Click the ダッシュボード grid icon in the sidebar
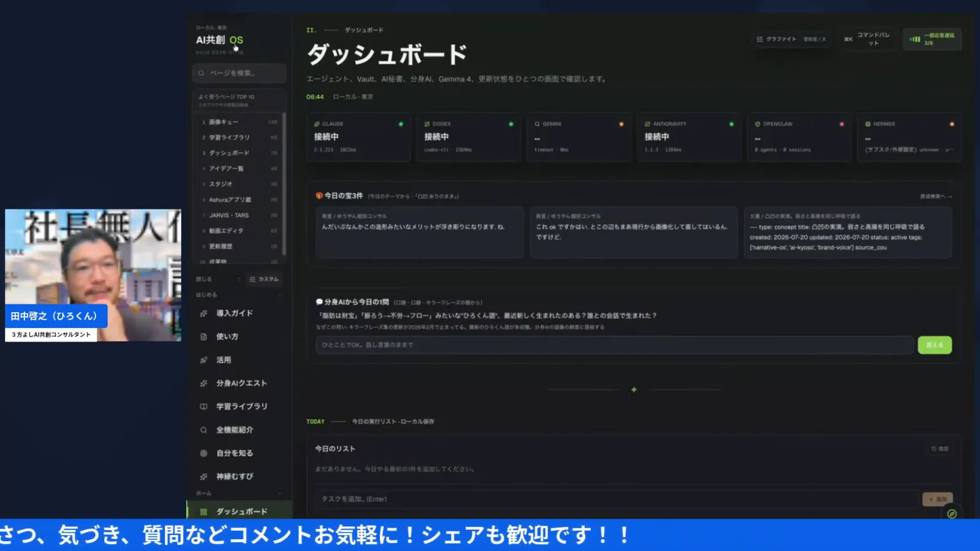The height and width of the screenshot is (551, 980). coord(203,512)
